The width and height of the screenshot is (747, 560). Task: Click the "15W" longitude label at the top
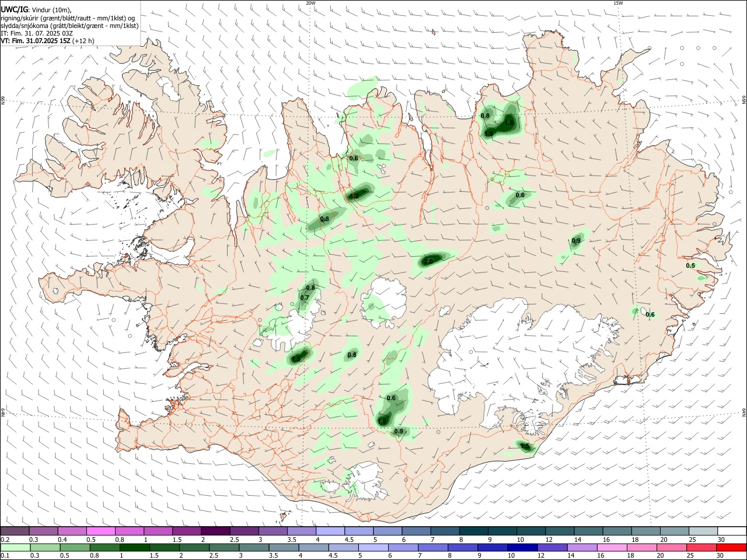pyautogui.click(x=618, y=3)
